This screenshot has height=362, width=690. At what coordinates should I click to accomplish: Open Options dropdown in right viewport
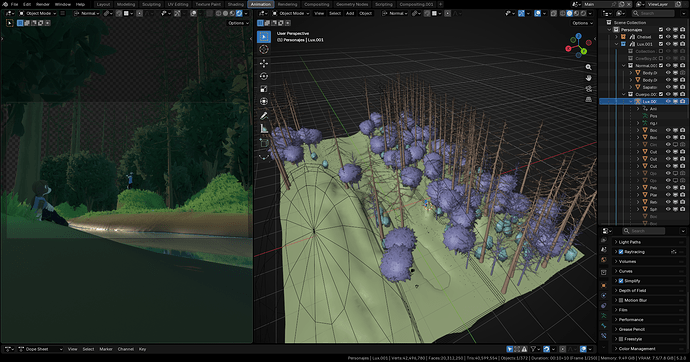tap(582, 23)
